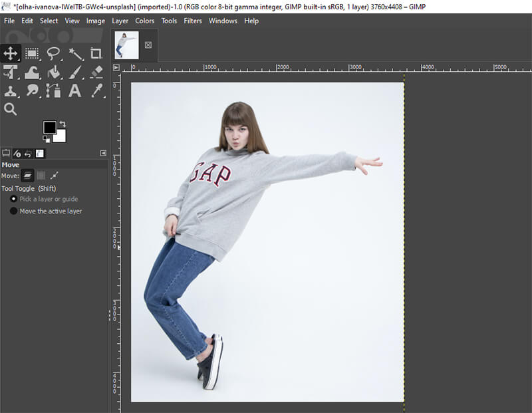532x413 pixels.
Task: Open the Layer menu
Action: pyautogui.click(x=120, y=21)
